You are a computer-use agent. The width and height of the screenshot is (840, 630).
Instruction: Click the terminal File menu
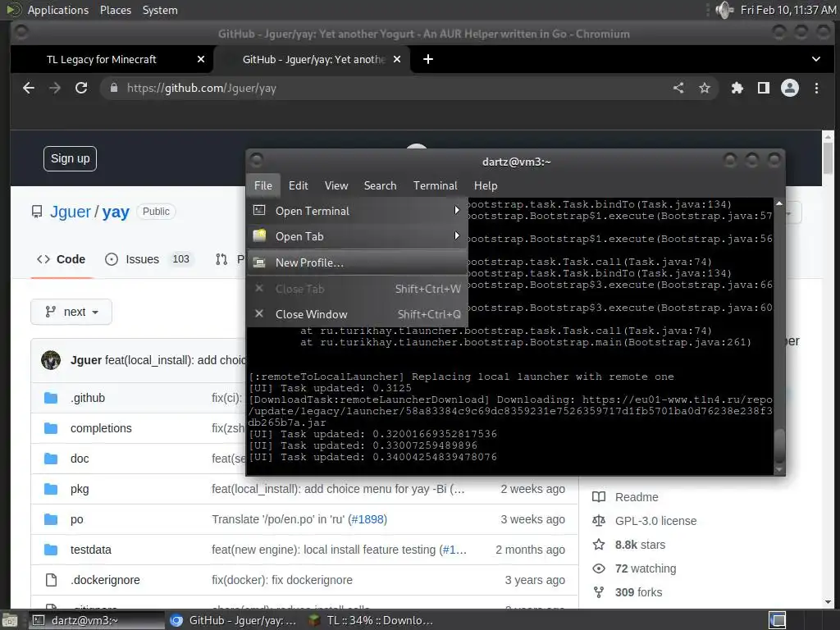pyautogui.click(x=263, y=185)
